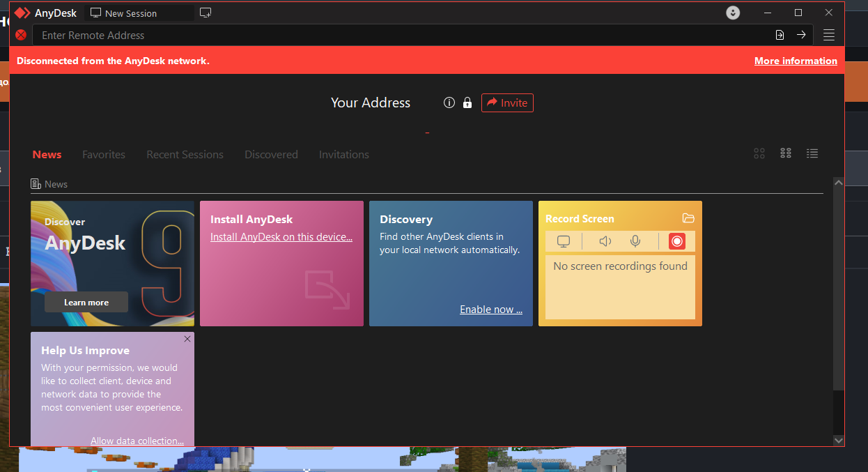Image resolution: width=868 pixels, height=472 pixels.
Task: Select the News tab
Action: (x=47, y=155)
